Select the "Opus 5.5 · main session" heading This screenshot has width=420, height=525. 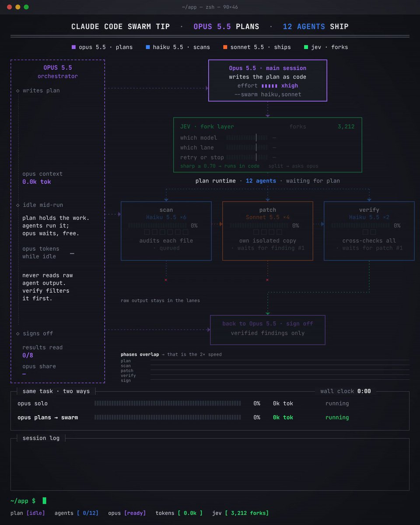tap(268, 68)
